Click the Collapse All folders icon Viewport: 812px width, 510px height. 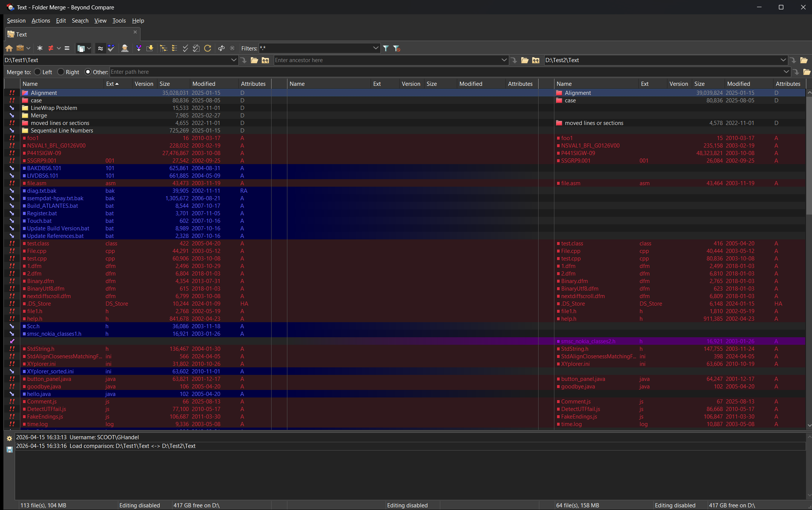click(x=174, y=48)
